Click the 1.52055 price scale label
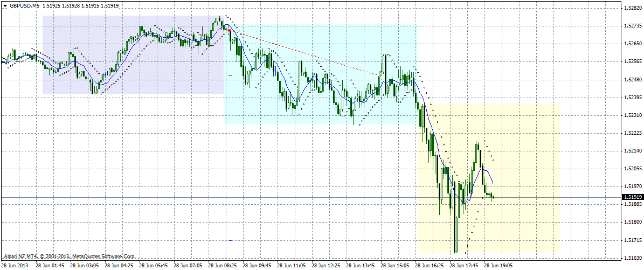This screenshot has height=270, width=644. point(633,169)
